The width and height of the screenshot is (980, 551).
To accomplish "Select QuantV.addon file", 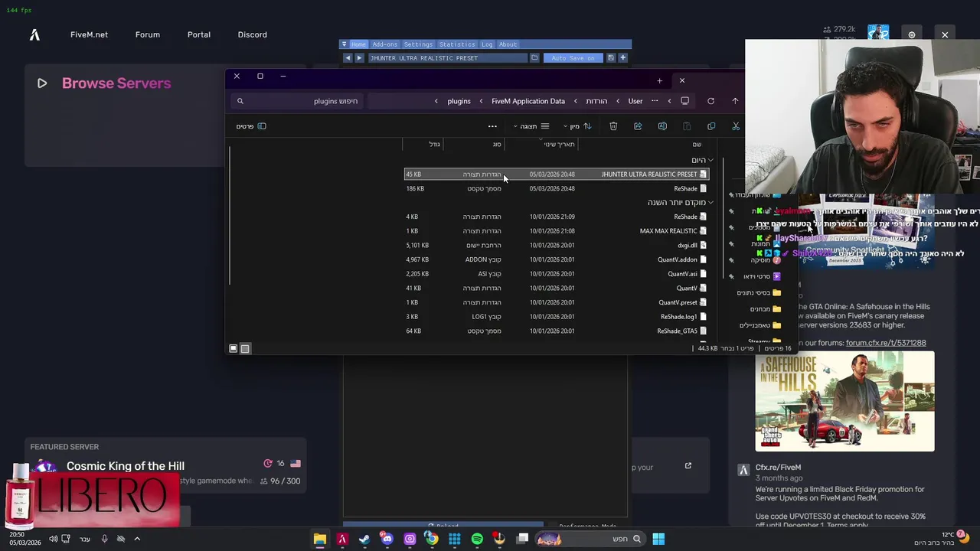I will [557, 259].
